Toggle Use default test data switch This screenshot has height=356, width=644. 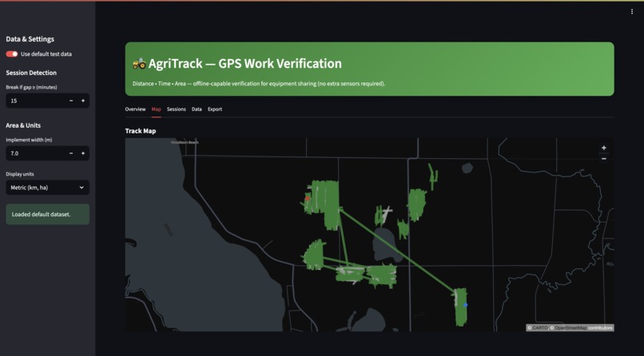[12, 54]
